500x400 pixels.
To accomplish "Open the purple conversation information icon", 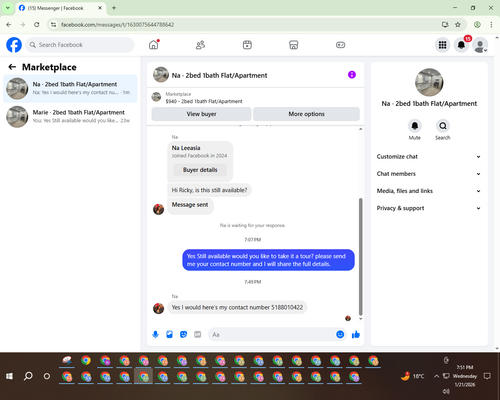I will (352, 75).
